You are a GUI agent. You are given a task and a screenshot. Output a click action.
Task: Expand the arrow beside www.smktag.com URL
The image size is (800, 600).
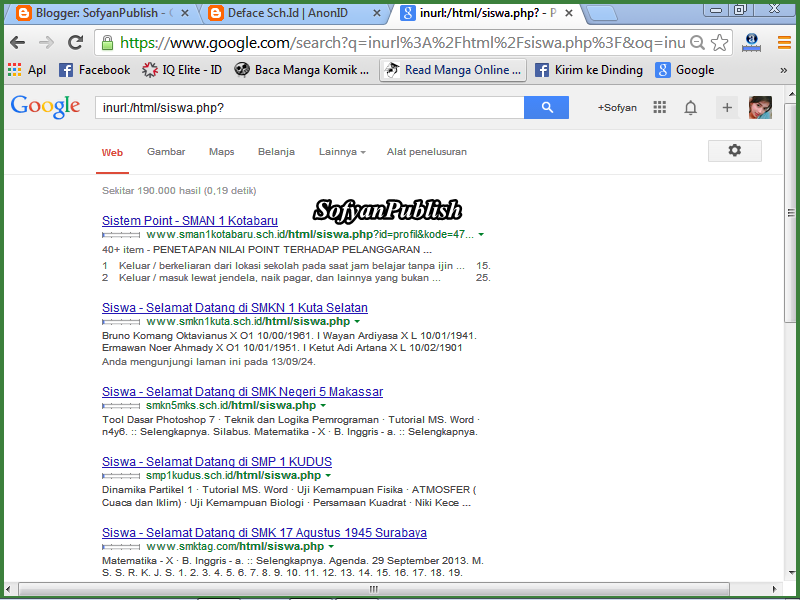coord(331,546)
